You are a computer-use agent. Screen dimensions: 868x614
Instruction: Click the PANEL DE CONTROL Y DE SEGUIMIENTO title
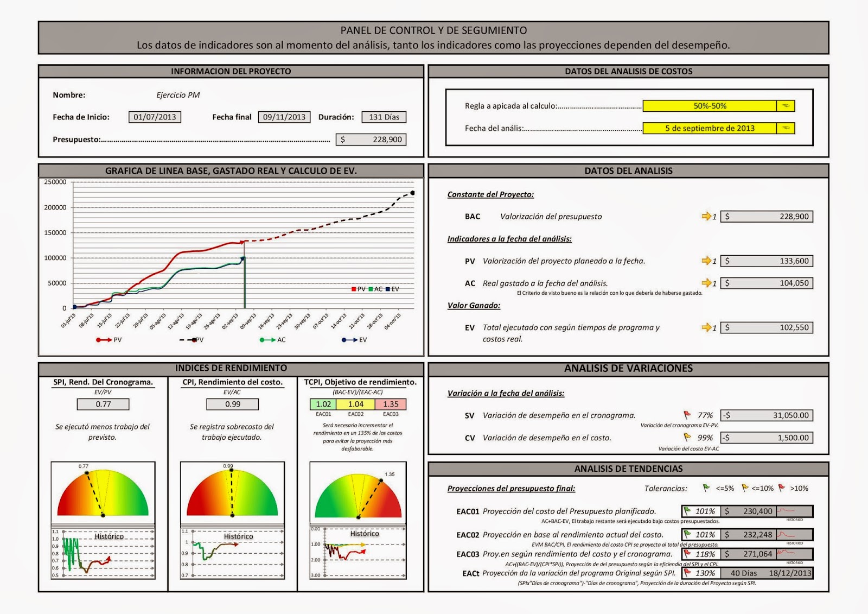433,30
